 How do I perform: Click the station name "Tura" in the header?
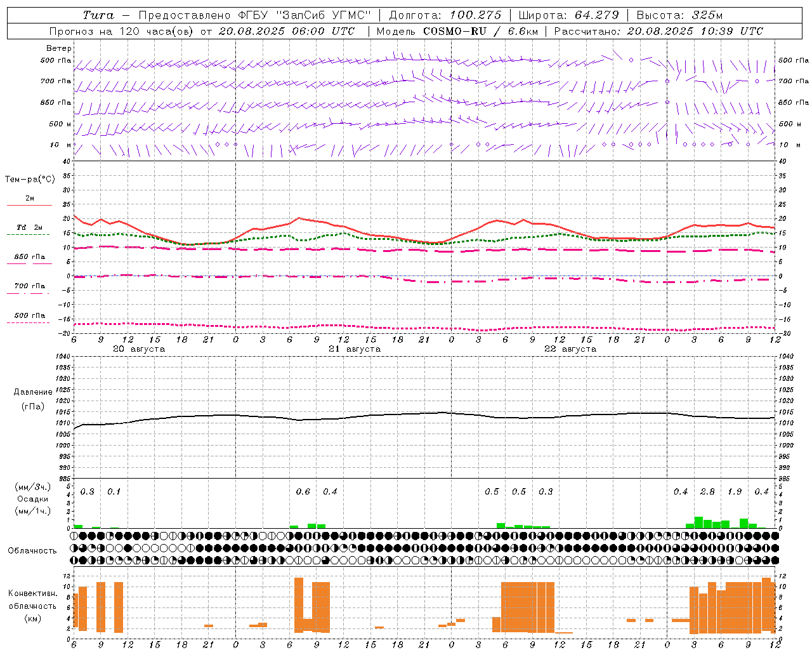[98, 15]
